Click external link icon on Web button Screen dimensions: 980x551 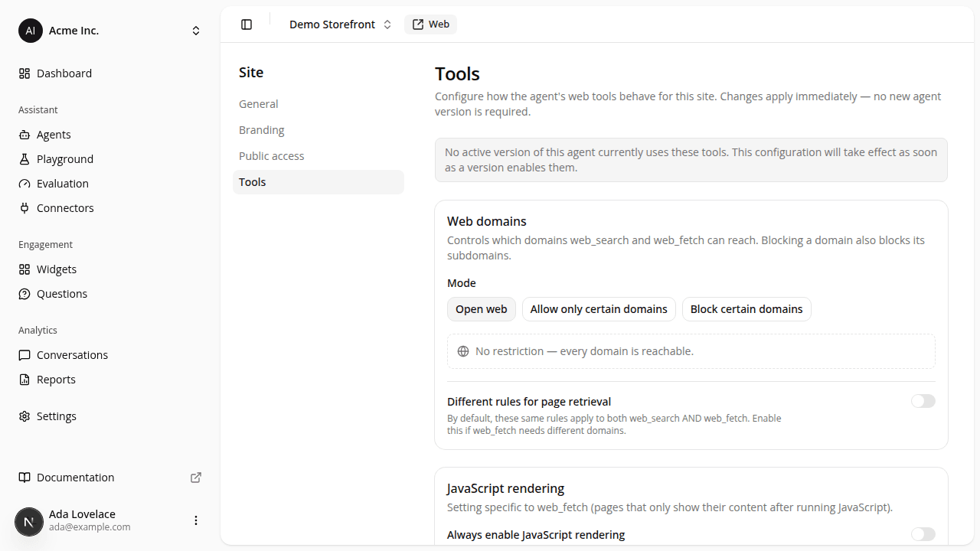[x=418, y=24]
